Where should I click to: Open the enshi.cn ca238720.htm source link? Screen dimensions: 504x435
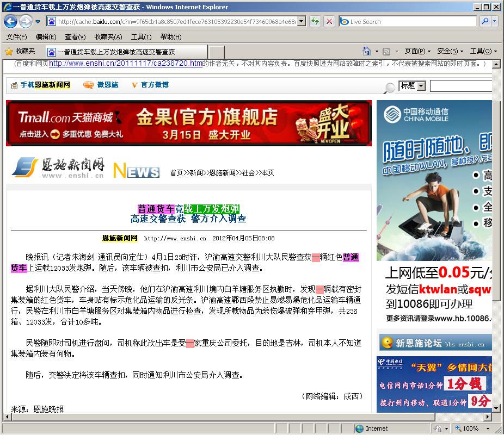click(126, 64)
